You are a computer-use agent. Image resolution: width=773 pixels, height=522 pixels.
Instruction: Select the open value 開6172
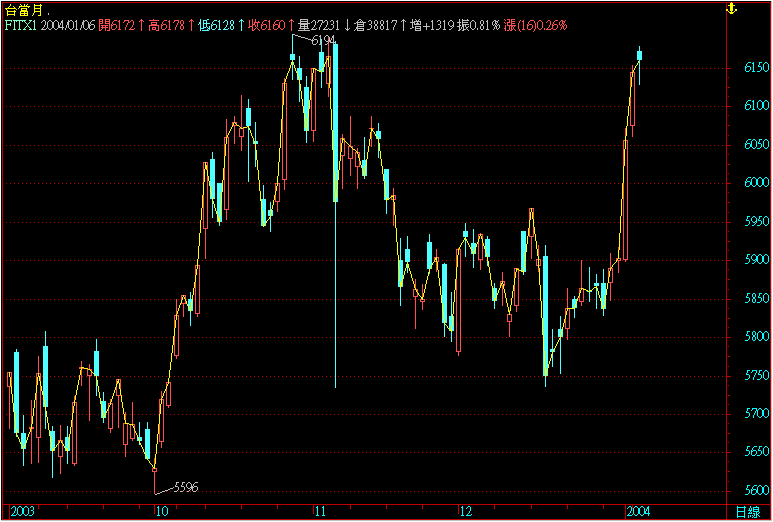point(119,25)
